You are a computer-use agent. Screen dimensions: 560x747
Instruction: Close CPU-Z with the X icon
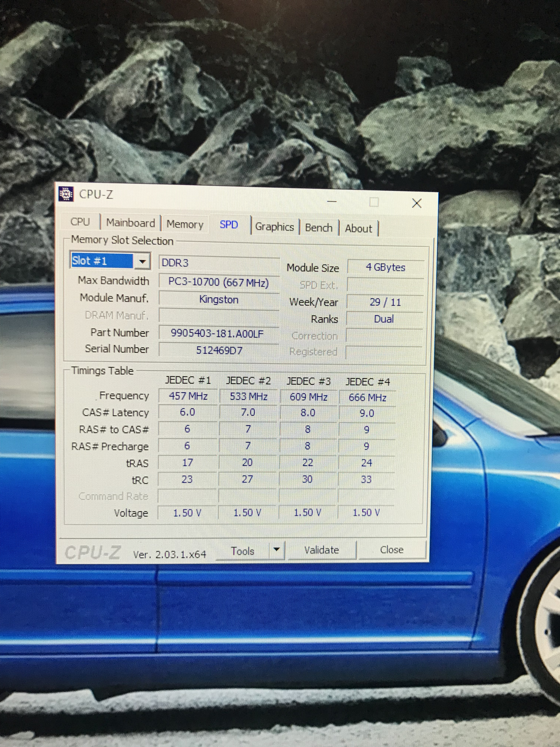point(416,203)
